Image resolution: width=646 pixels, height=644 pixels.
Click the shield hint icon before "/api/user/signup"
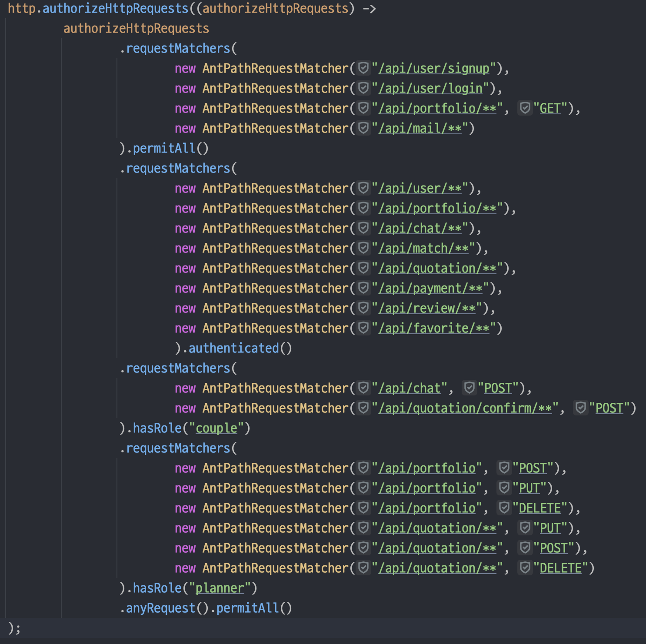point(363,68)
